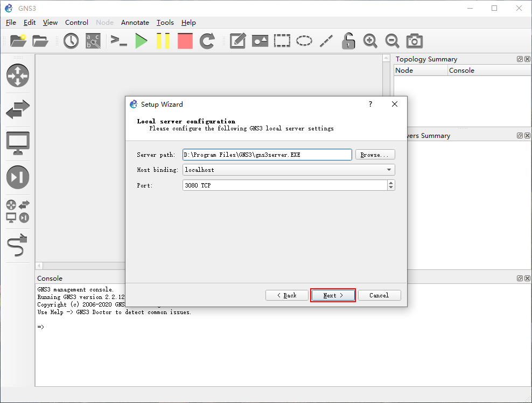Click the New blank project icon
This screenshot has height=403, width=532.
point(18,41)
